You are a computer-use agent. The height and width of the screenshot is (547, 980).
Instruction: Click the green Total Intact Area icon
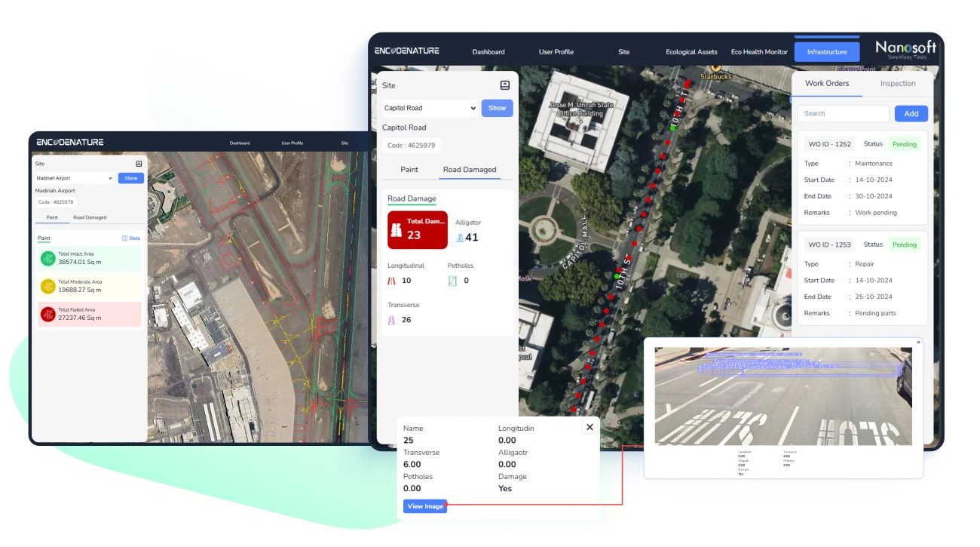click(x=48, y=258)
